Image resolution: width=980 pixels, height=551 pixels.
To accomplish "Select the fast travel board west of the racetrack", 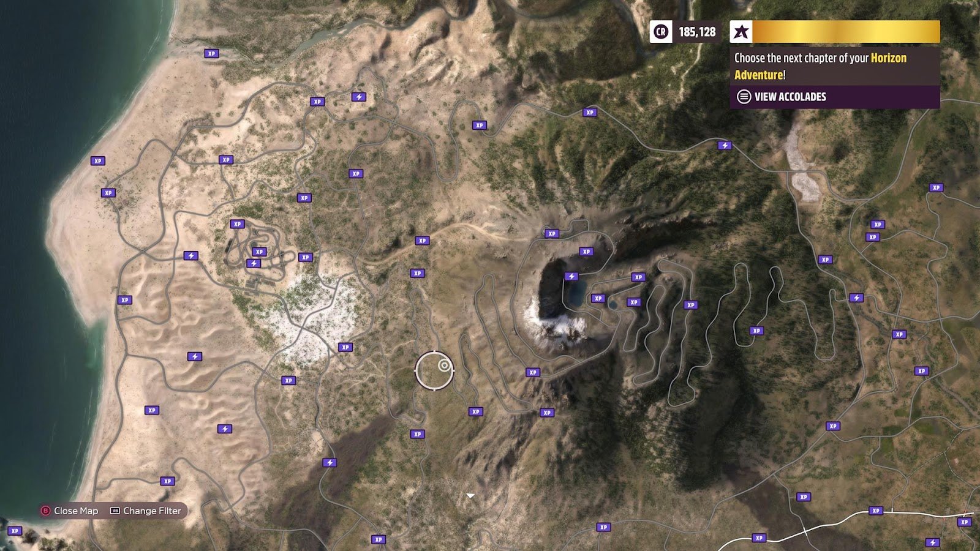I will 190,255.
